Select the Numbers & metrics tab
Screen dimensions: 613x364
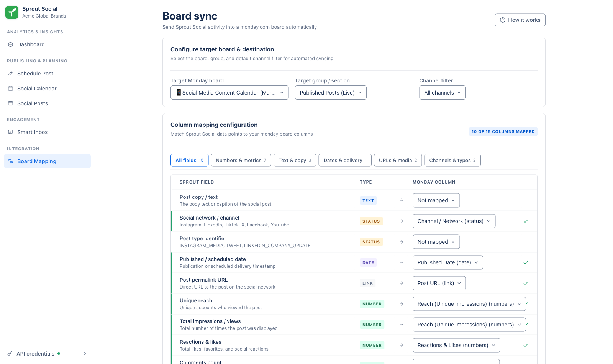(x=241, y=160)
